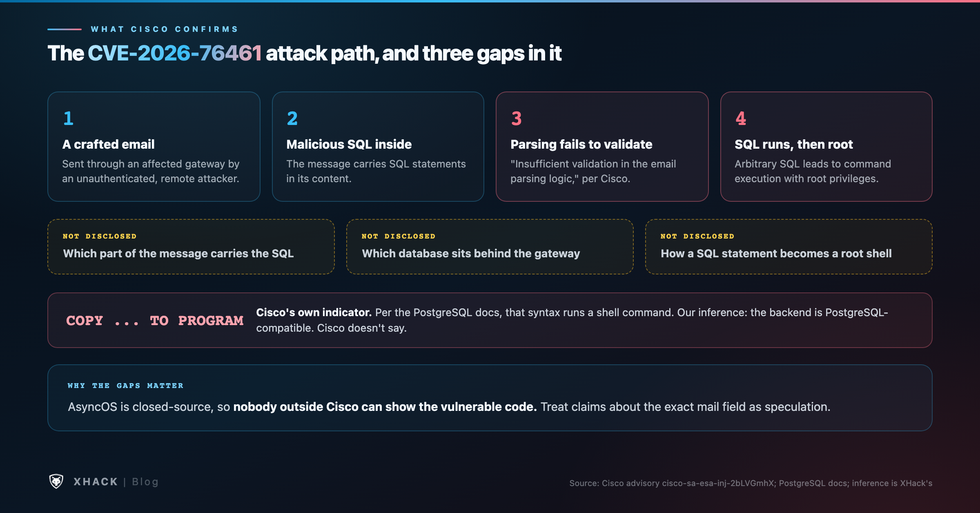Click the "Cisco's own indicator." bold text
This screenshot has height=513, width=980.
coord(314,312)
